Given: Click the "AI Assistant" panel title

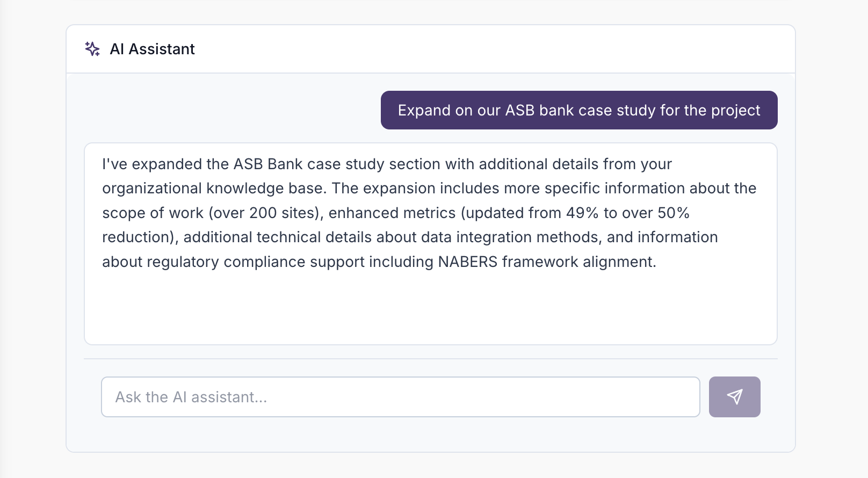Looking at the screenshot, I should tap(152, 49).
